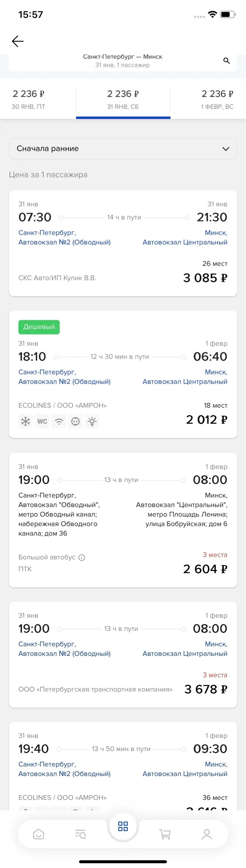Tap the central grid menu icon
Viewport: 246px width, 868px height.
click(123, 826)
